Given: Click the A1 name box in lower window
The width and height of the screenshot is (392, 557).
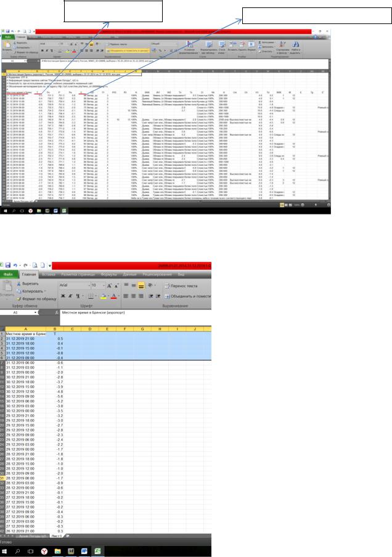Looking at the screenshot, I should coord(17,312).
